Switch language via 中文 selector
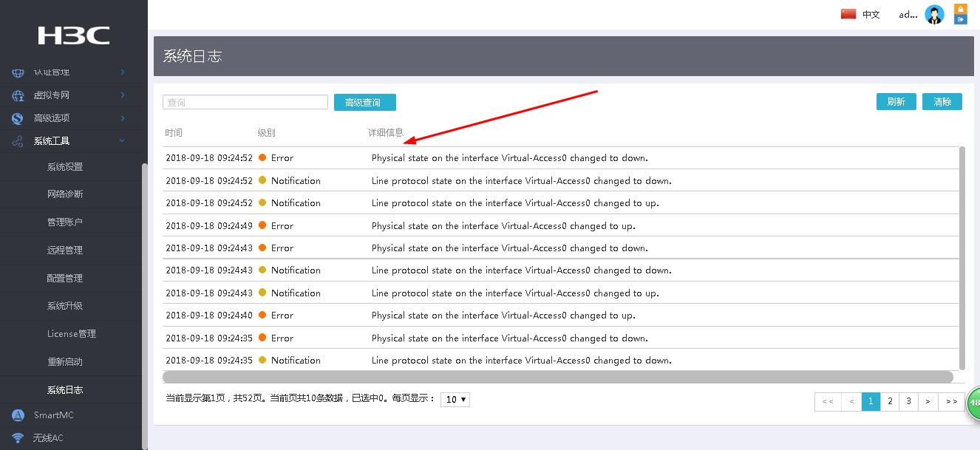Viewport: 980px width, 450px height. (871, 15)
